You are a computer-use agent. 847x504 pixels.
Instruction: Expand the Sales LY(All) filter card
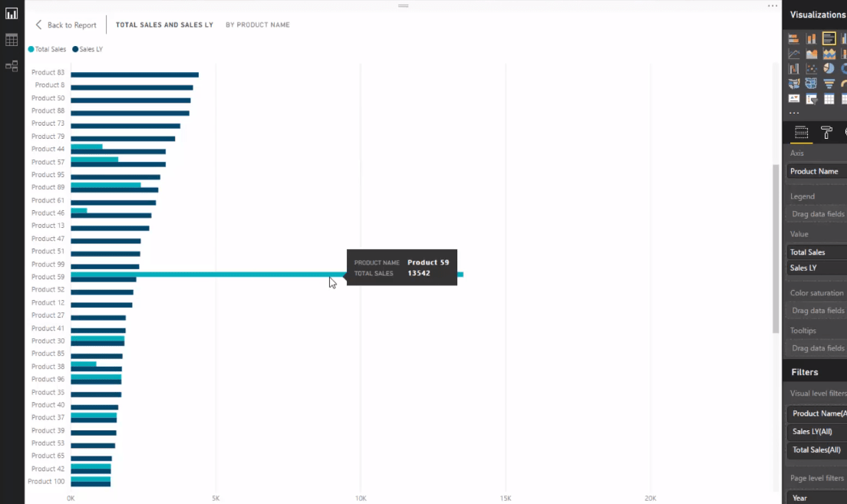click(x=817, y=432)
